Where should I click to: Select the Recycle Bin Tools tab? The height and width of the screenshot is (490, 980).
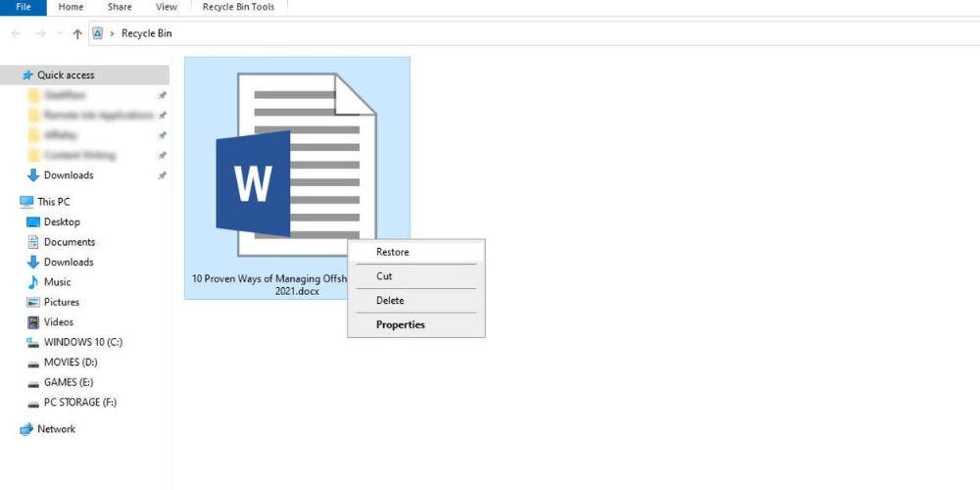coord(238,8)
